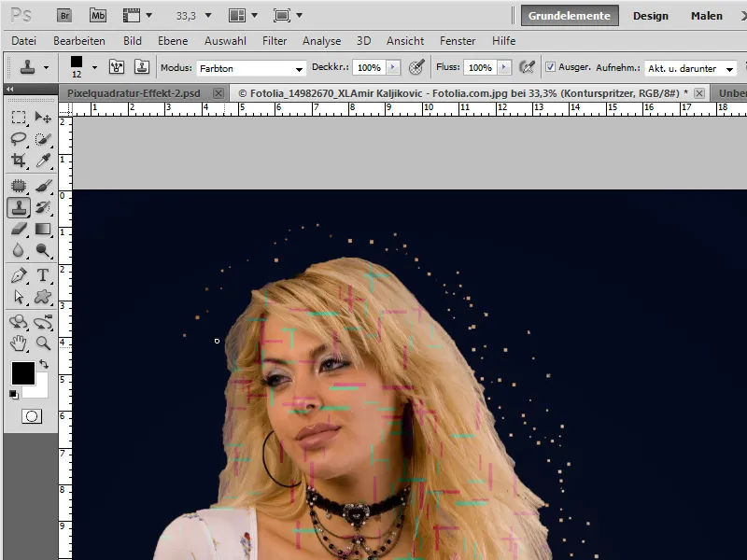Select the 3D Camera Rotate tool
This screenshot has height=560, width=747.
[x=43, y=322]
